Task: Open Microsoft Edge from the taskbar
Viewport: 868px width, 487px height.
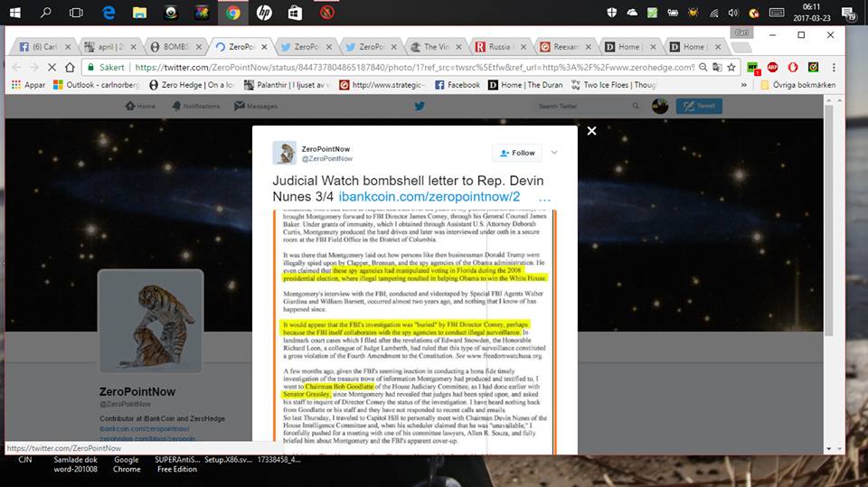Action: 108,13
